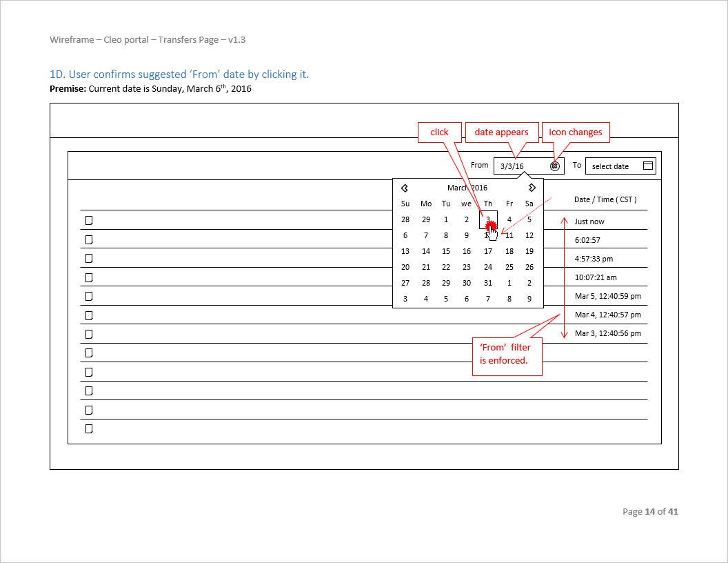This screenshot has width=728, height=563.
Task: Click the From date field showing 3/3/16
Action: (x=529, y=166)
